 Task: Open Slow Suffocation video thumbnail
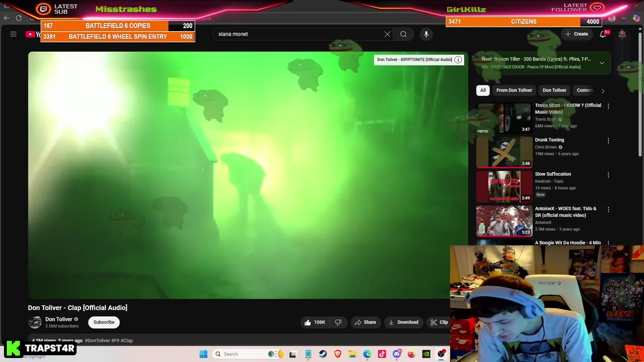click(504, 187)
